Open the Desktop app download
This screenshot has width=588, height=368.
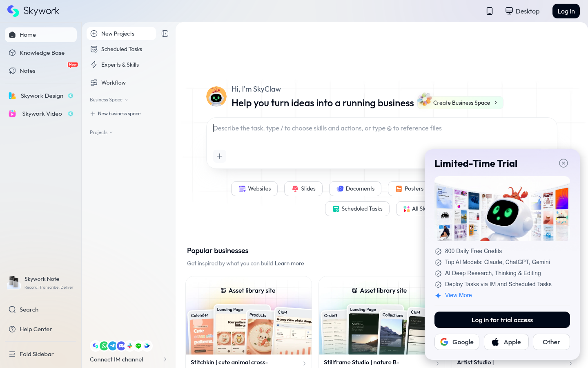pyautogui.click(x=522, y=11)
